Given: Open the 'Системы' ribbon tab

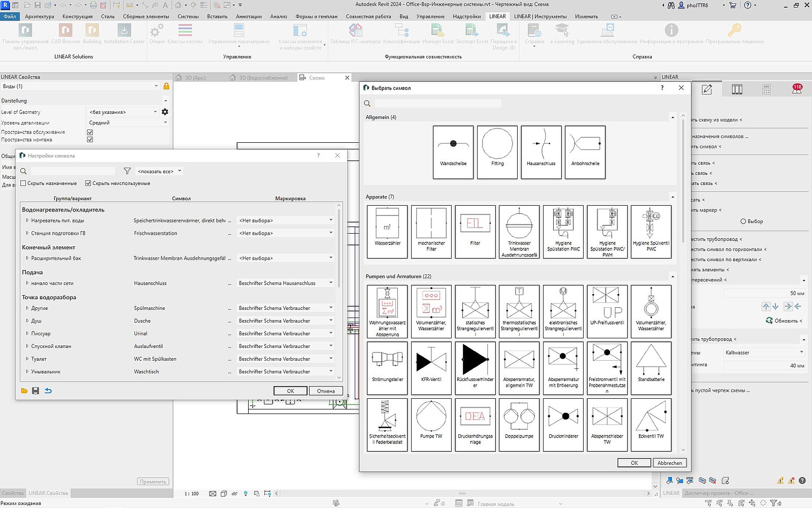Looking at the screenshot, I should [x=188, y=16].
